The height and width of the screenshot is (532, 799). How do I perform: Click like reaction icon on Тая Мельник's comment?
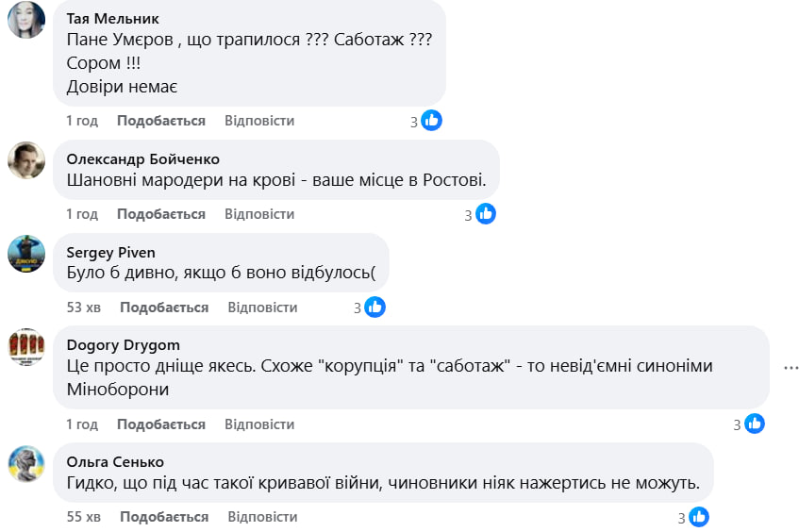coord(431,121)
